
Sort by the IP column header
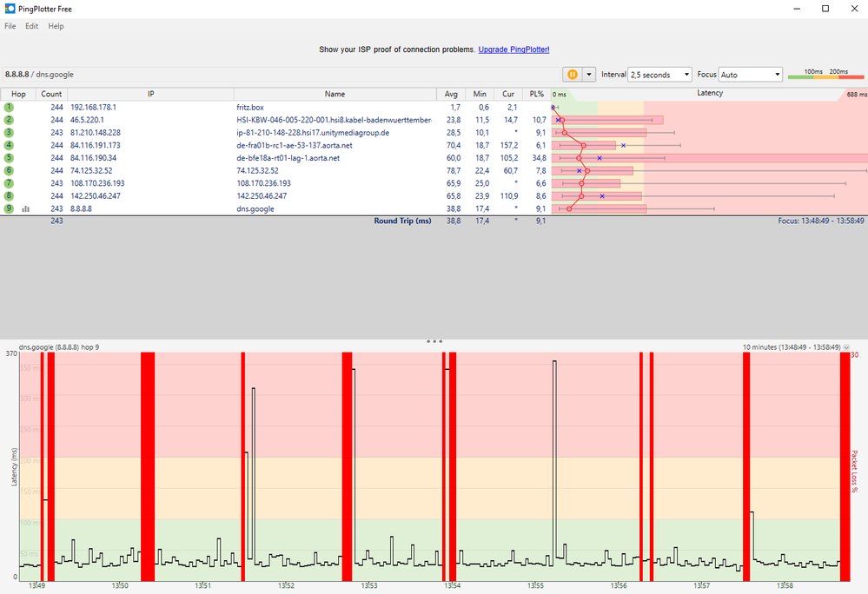click(x=150, y=94)
